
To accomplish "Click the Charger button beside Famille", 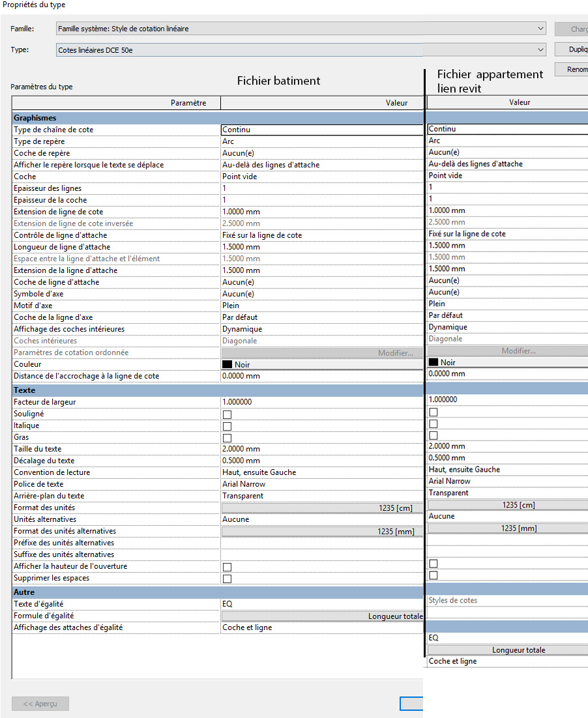I will [571, 29].
